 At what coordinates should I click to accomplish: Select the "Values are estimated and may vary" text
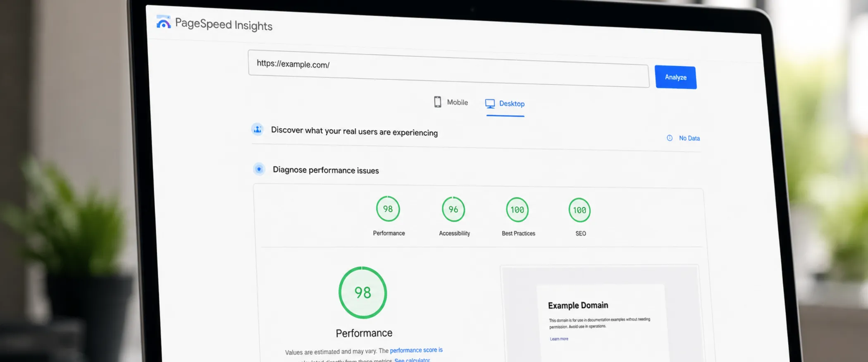point(331,352)
